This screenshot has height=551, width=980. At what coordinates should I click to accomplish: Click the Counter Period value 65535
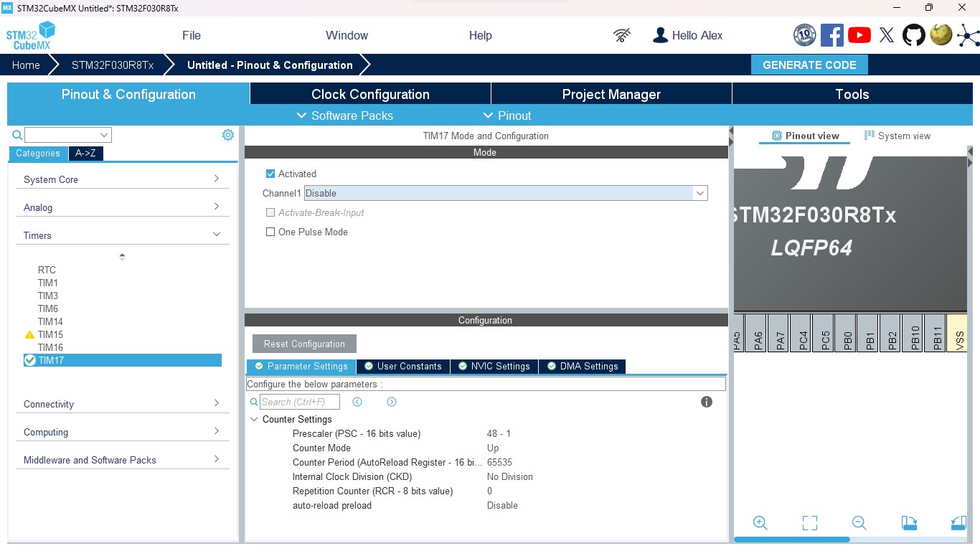click(499, 462)
